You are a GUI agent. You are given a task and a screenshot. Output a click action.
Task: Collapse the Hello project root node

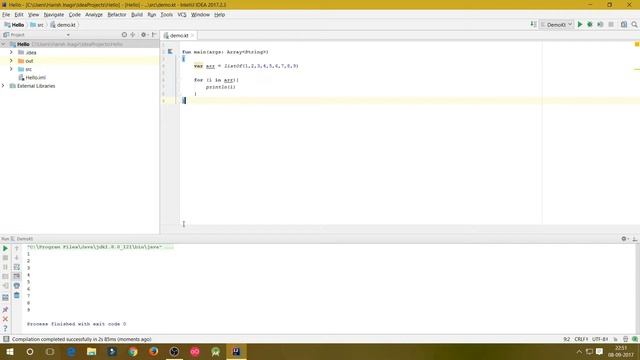[4, 44]
